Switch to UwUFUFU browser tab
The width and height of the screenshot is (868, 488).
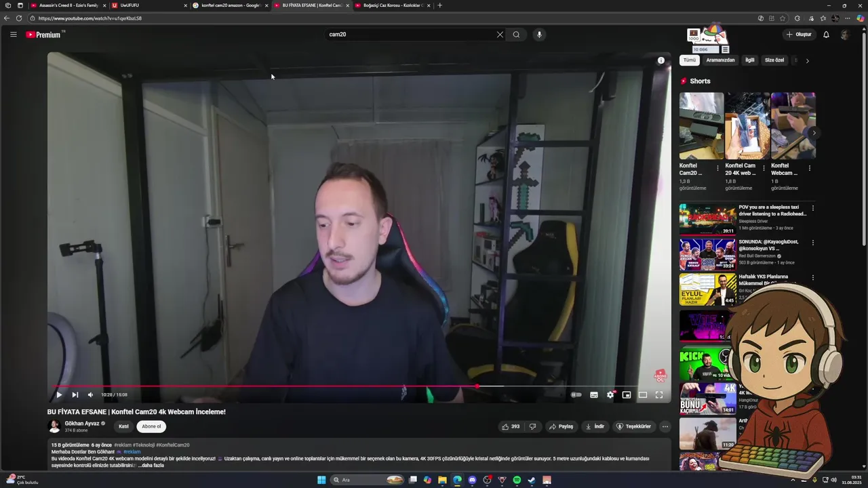(x=149, y=5)
